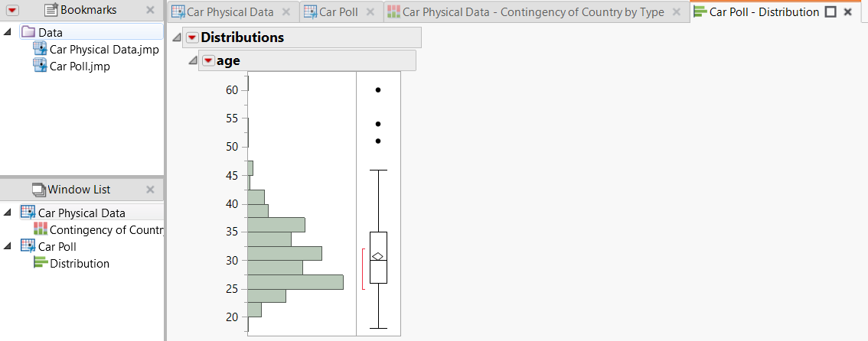Click the Car Poll data table icon in Window List
This screenshot has height=341, width=868.
pos(28,246)
